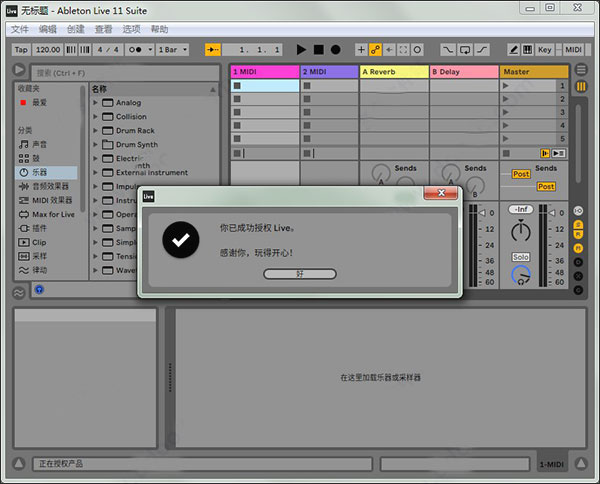This screenshot has width=600, height=484.
Task: Expand the Drum Synth folder
Action: pos(95,144)
